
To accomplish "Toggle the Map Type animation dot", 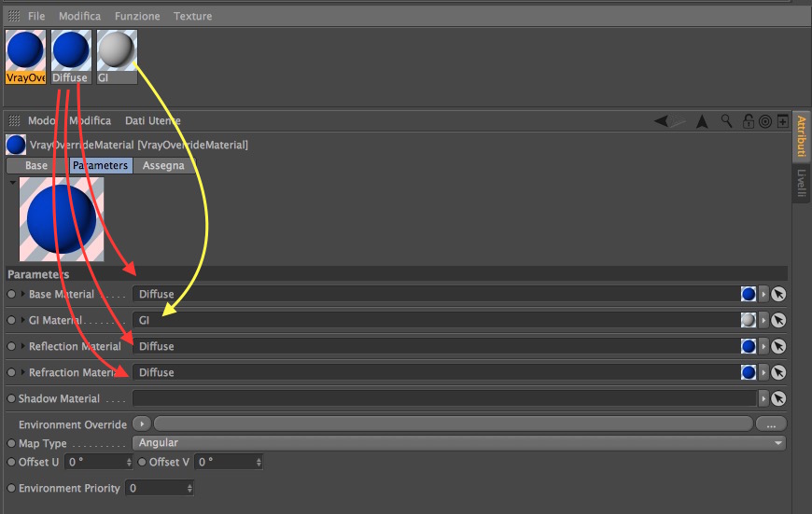I will pyautogui.click(x=11, y=444).
